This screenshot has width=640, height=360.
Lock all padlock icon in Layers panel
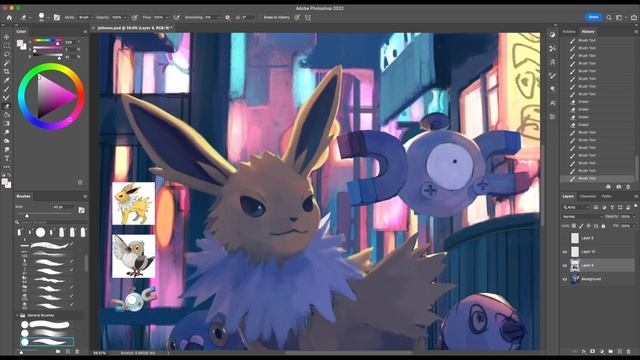tap(603, 226)
